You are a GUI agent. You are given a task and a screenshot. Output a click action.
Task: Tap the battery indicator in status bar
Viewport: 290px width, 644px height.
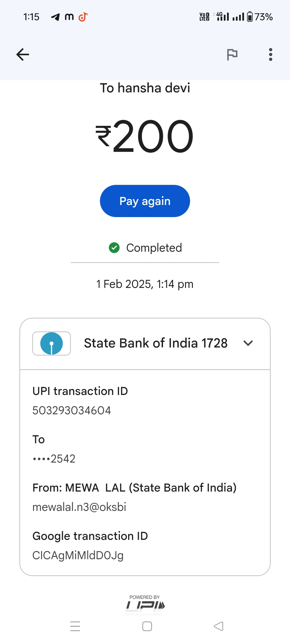(250, 17)
